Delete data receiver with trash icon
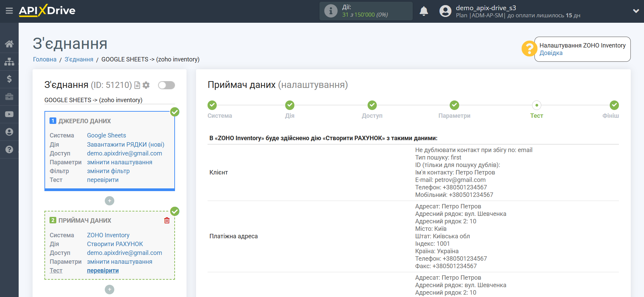The width and height of the screenshot is (644, 297). point(167,221)
